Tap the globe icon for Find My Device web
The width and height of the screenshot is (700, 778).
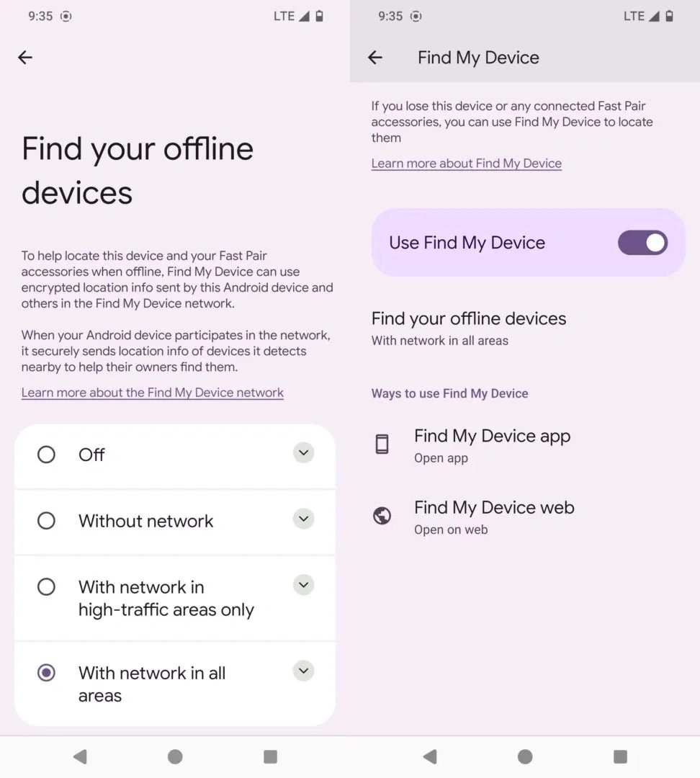point(382,516)
